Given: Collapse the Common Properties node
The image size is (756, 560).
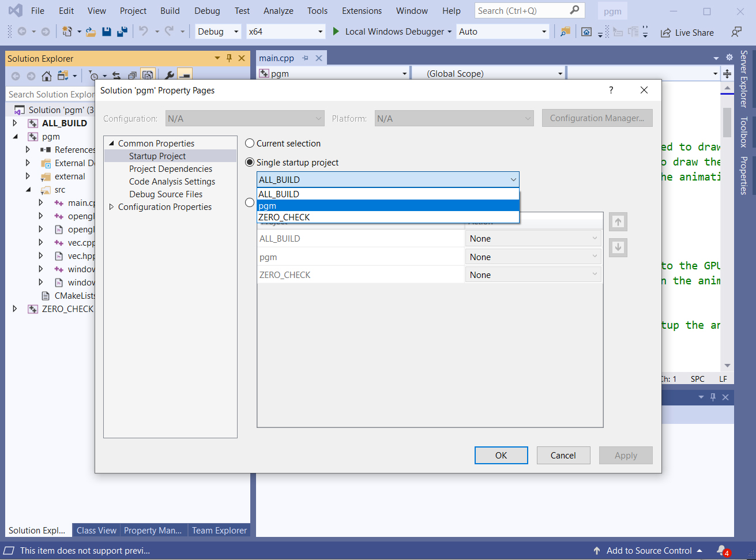Looking at the screenshot, I should (x=112, y=144).
